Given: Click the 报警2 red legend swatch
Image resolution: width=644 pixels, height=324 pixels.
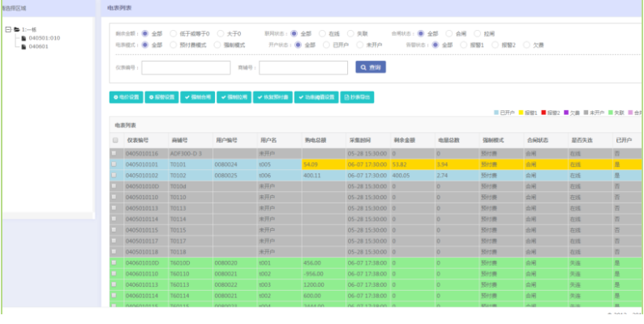Looking at the screenshot, I should click(543, 113).
